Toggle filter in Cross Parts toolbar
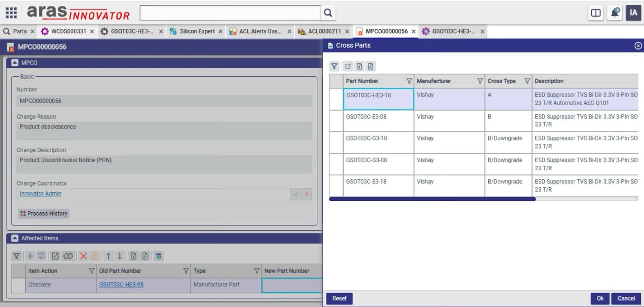The image size is (644, 307). tap(334, 66)
